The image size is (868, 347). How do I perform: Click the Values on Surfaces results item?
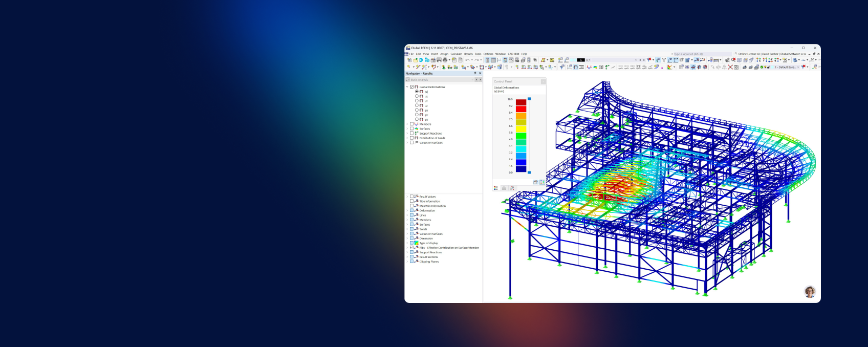(431, 142)
